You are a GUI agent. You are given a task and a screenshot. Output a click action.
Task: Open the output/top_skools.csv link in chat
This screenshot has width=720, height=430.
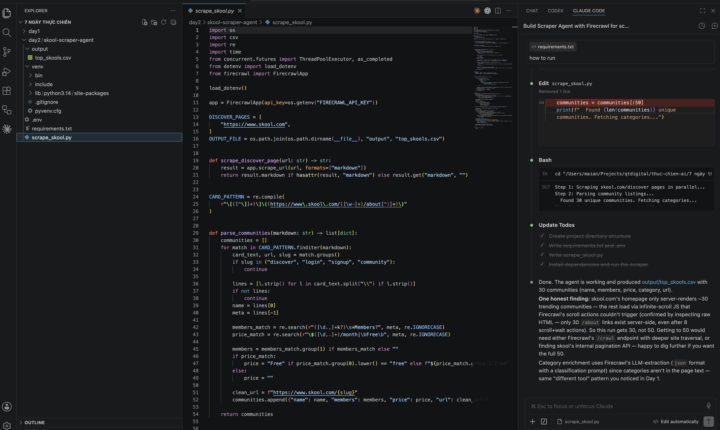pos(668,282)
